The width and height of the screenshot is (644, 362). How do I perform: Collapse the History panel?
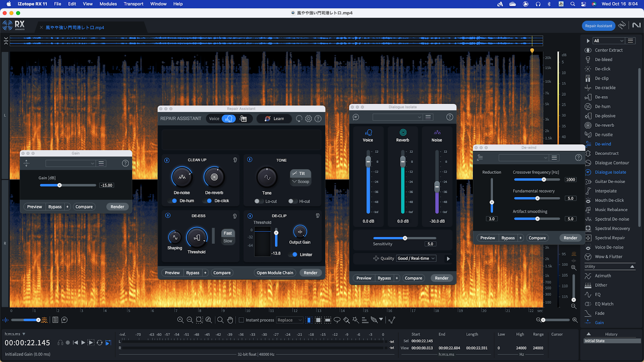(588, 334)
